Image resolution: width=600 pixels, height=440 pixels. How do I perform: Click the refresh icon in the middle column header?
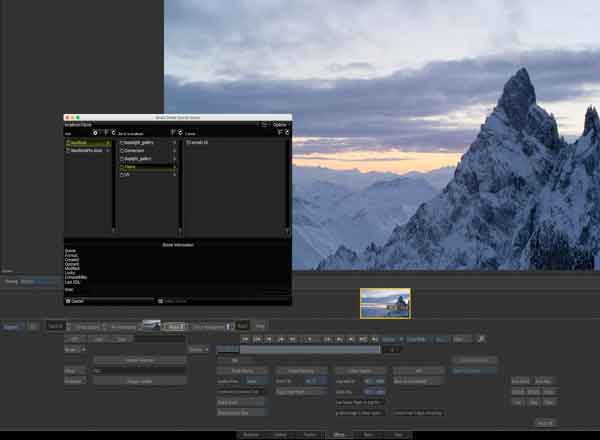pos(180,132)
